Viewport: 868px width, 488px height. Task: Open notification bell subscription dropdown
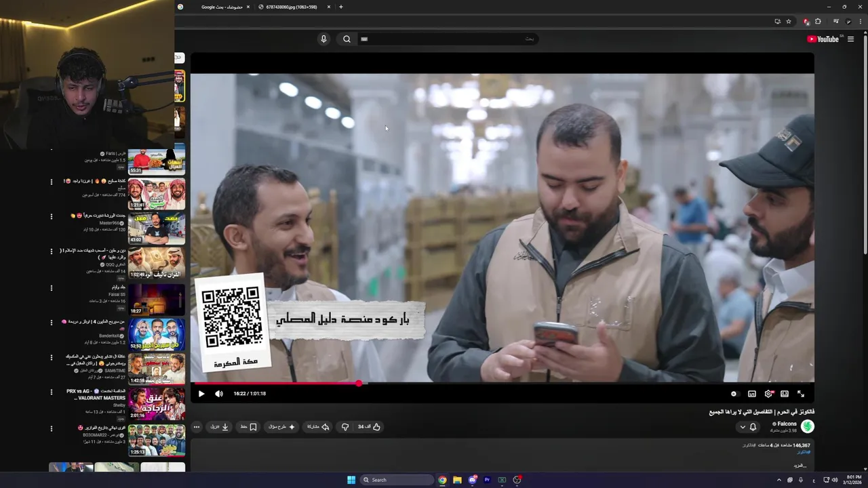[x=748, y=427]
